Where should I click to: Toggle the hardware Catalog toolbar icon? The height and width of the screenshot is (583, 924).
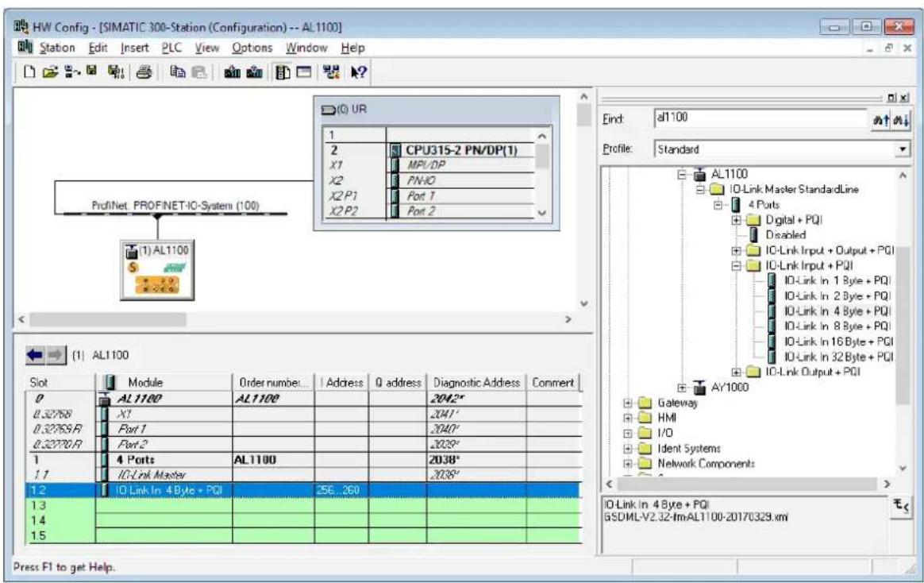283,72
